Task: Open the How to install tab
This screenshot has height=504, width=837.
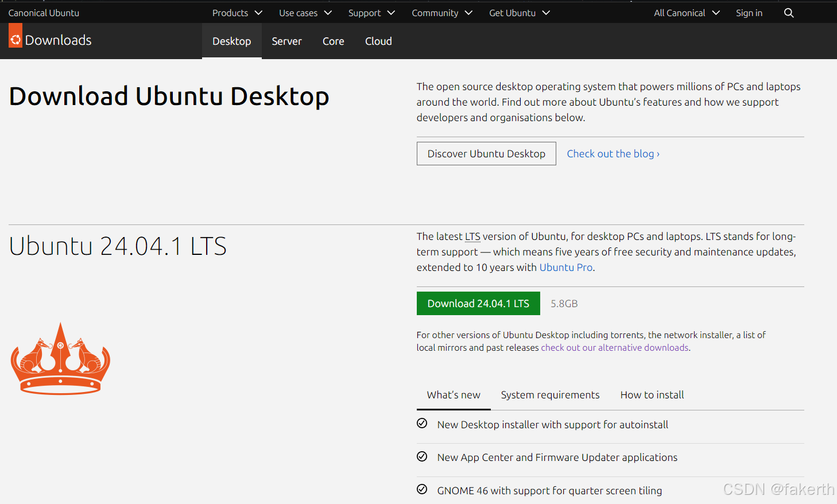Action: [x=652, y=395]
